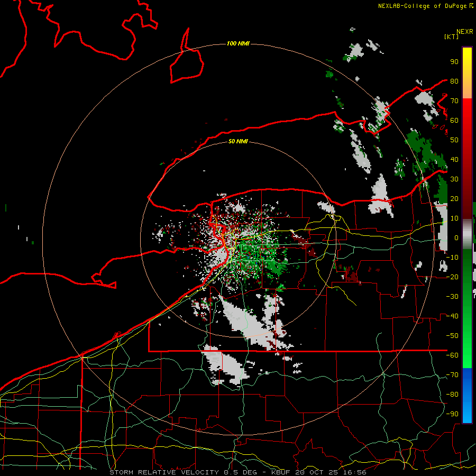Click the 50 value on velocity scale
This screenshot has height=476, width=476.
coord(454,140)
